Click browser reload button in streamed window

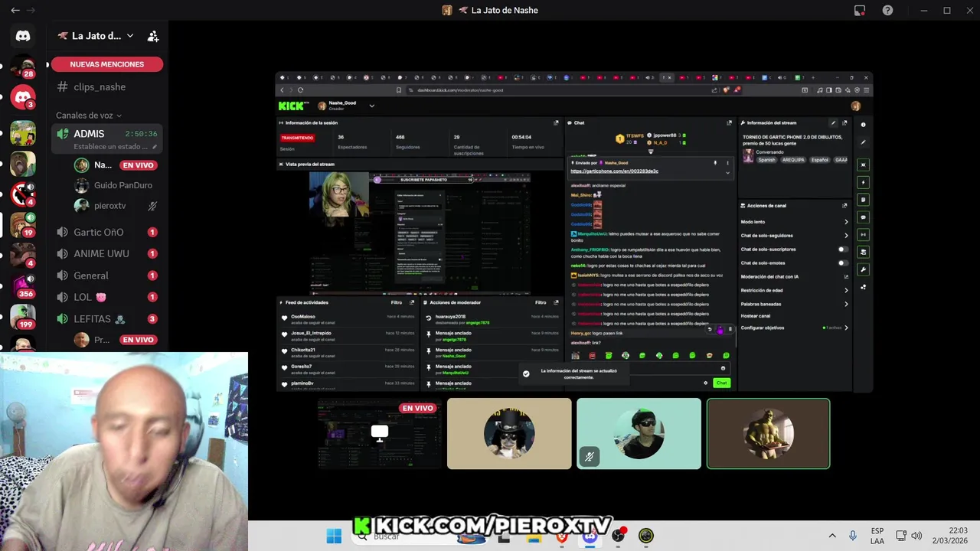(300, 90)
